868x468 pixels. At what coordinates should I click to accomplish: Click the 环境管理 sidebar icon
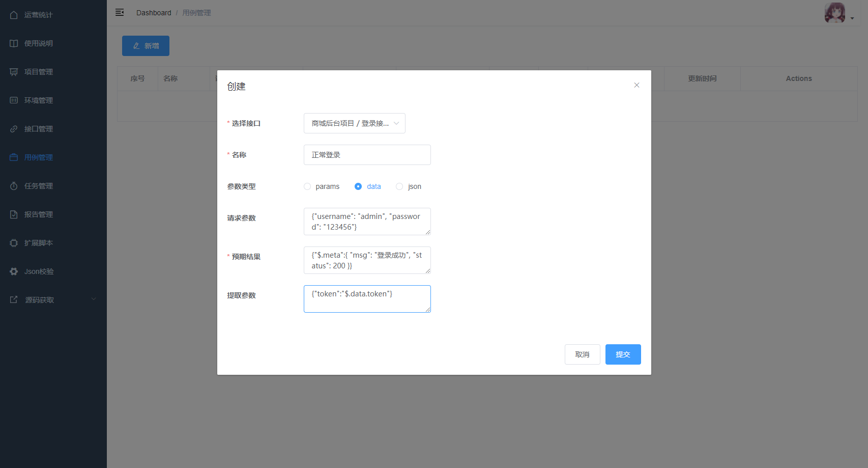(x=14, y=100)
